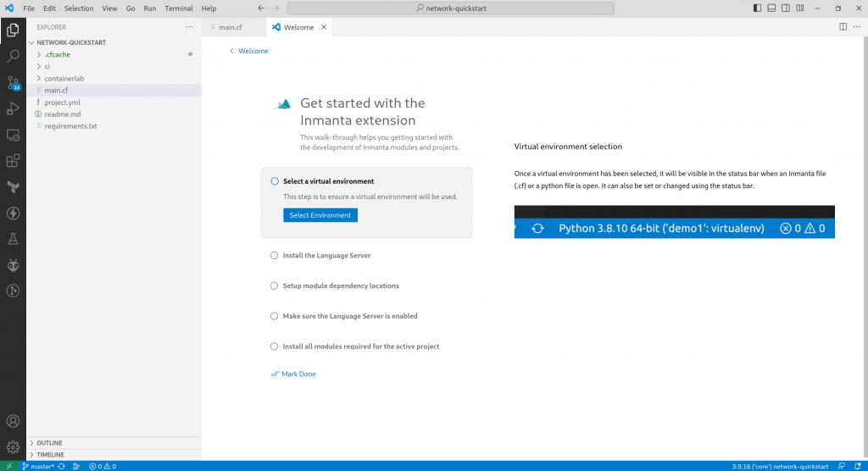Split the editor to the right
The width and height of the screenshot is (868, 471).
click(843, 27)
